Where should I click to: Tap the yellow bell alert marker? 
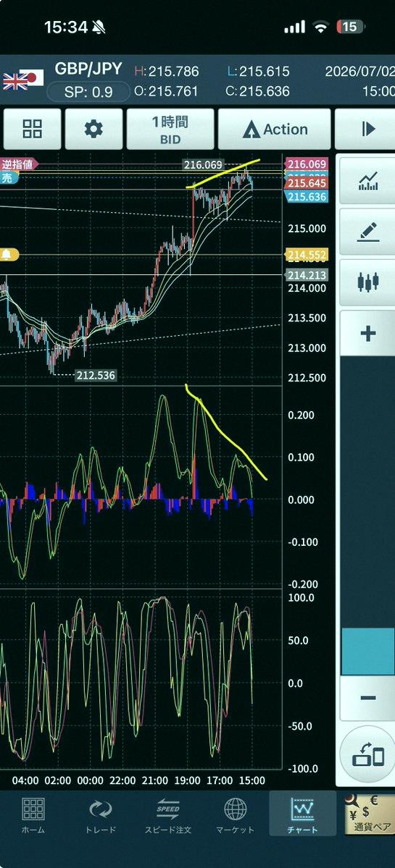[x=9, y=255]
